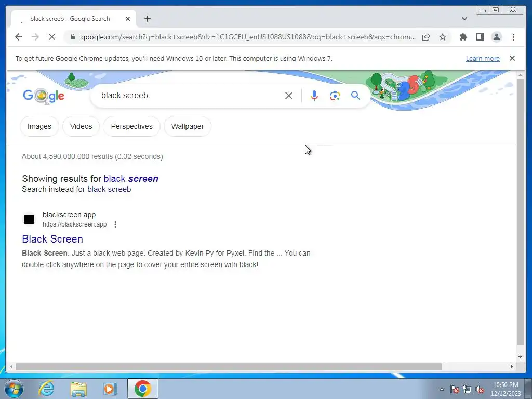The height and width of the screenshot is (399, 532).
Task: Open the Learn more link
Action: coord(483,58)
